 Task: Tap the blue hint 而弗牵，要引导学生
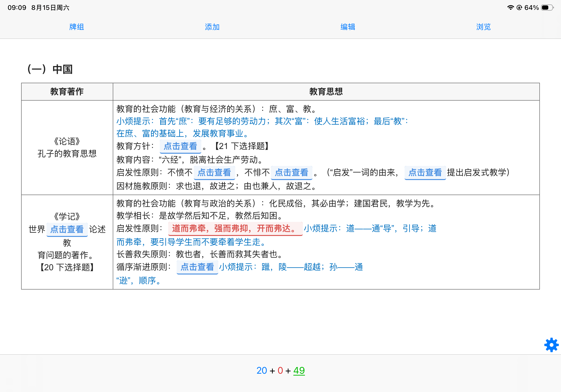[x=191, y=242]
